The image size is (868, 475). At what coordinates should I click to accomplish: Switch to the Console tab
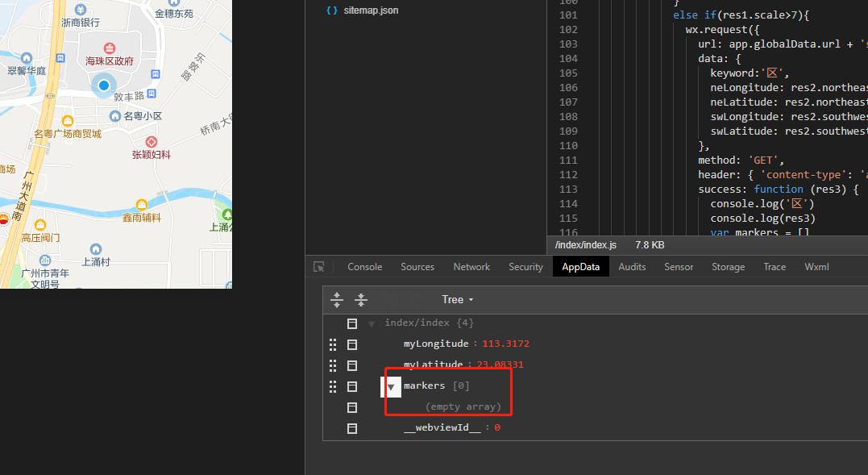coord(364,267)
